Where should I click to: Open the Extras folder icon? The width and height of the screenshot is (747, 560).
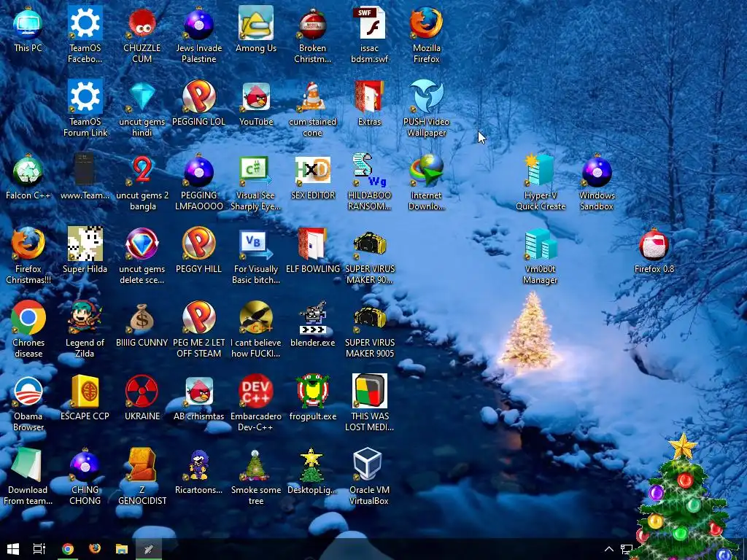pyautogui.click(x=369, y=97)
